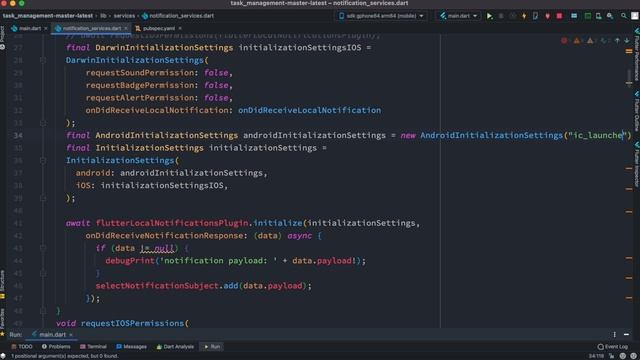Open Flutter Inspector side panel

(636, 164)
